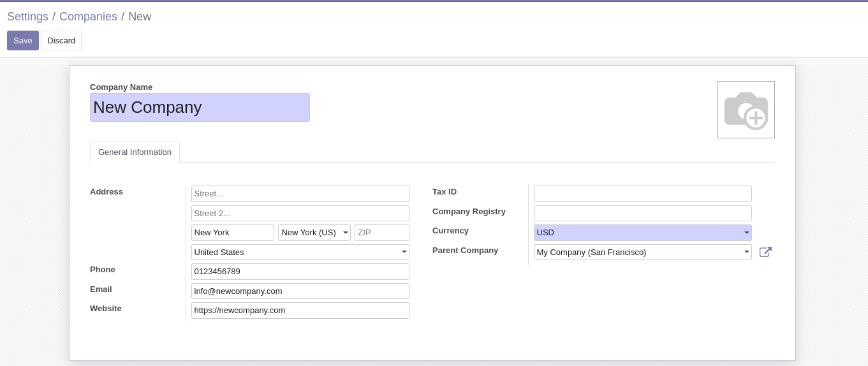Upload company logo via camera icon

(x=746, y=110)
